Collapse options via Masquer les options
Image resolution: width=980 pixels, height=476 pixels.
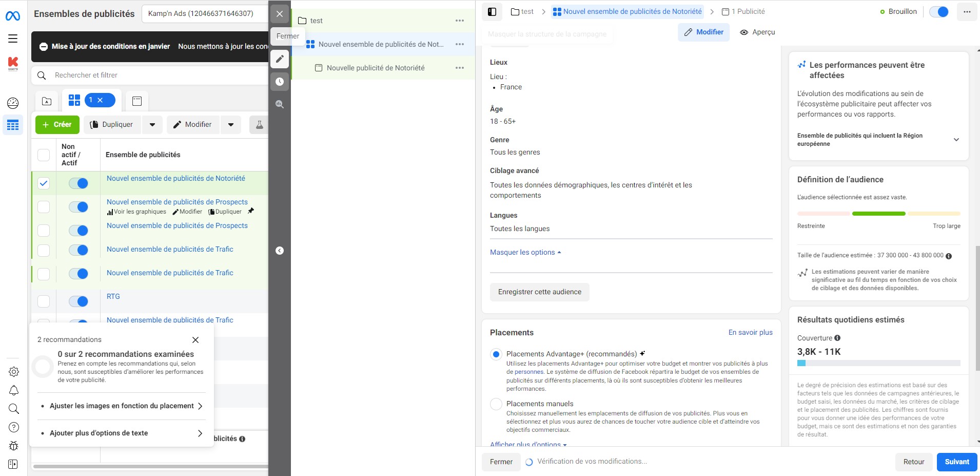click(525, 253)
